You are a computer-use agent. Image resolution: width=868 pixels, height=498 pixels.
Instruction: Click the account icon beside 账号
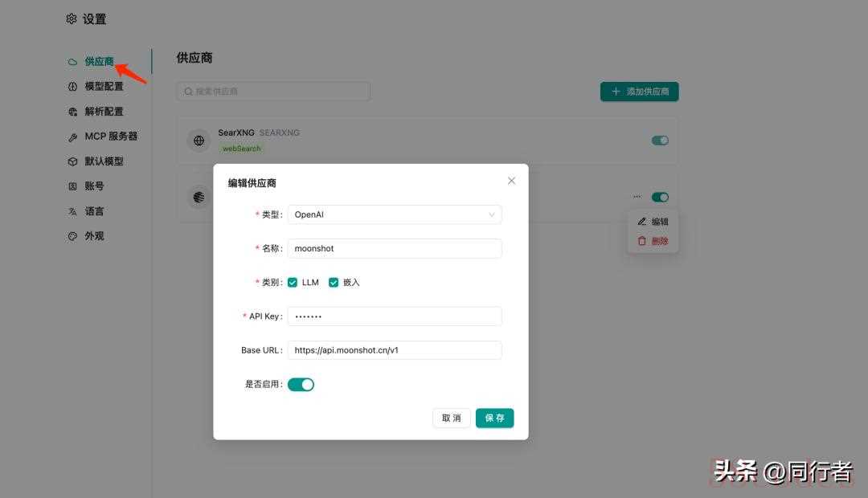[72, 186]
